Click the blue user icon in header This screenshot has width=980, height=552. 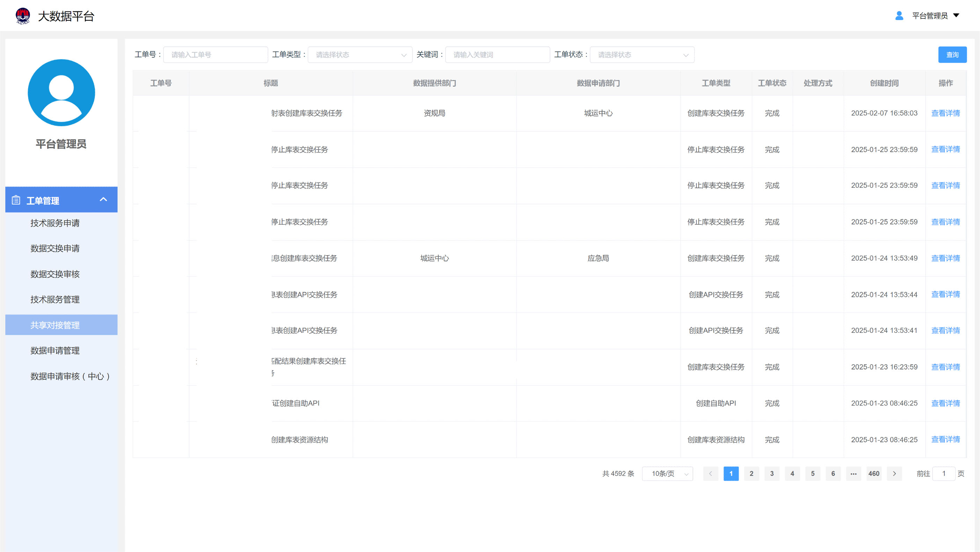click(899, 16)
